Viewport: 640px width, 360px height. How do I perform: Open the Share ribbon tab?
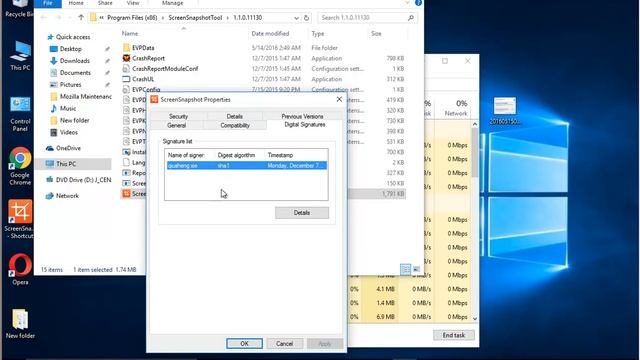click(105, 3)
